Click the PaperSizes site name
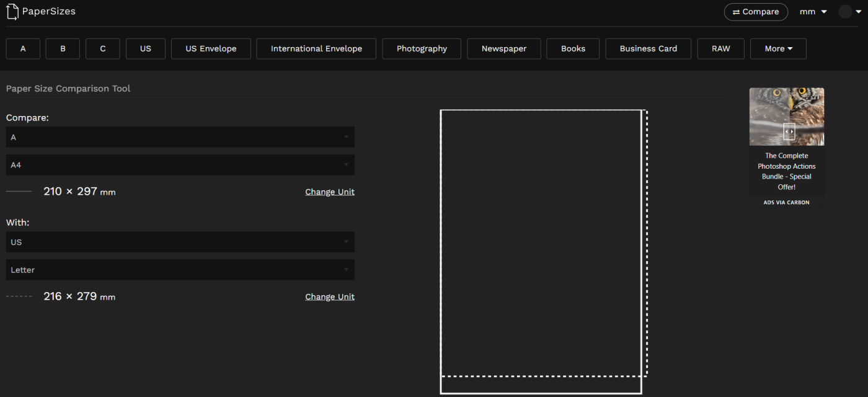 [x=49, y=11]
